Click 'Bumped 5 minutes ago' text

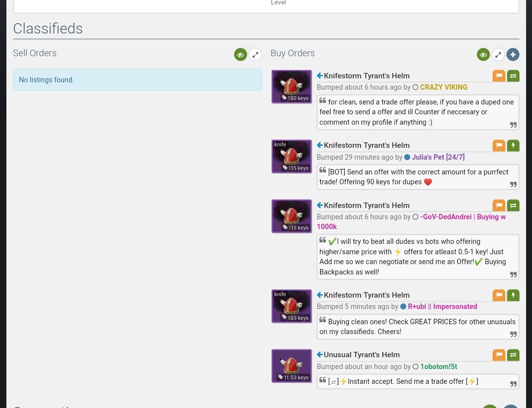(353, 306)
